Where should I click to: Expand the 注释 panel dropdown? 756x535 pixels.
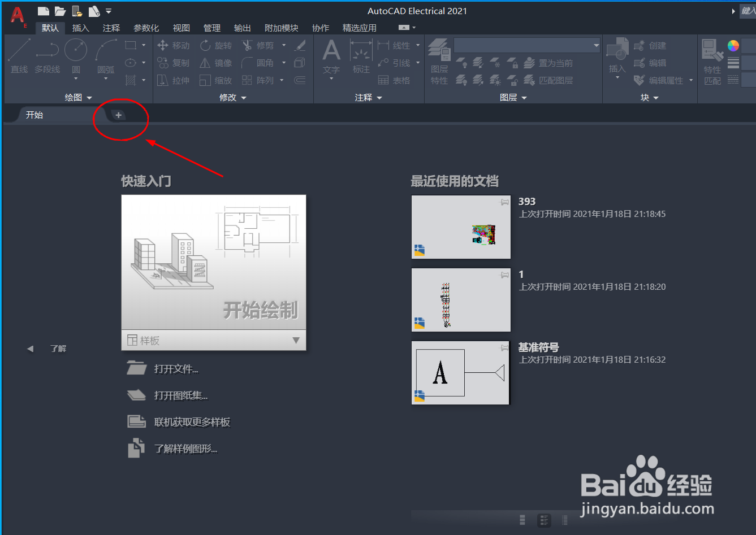tap(369, 98)
